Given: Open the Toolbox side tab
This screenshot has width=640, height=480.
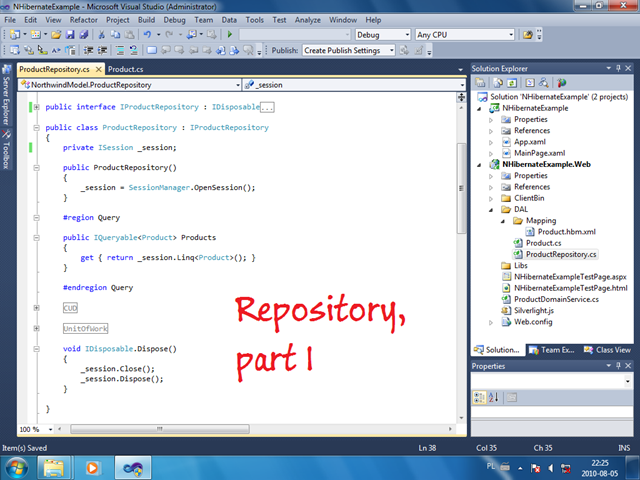Looking at the screenshot, I should (6, 150).
